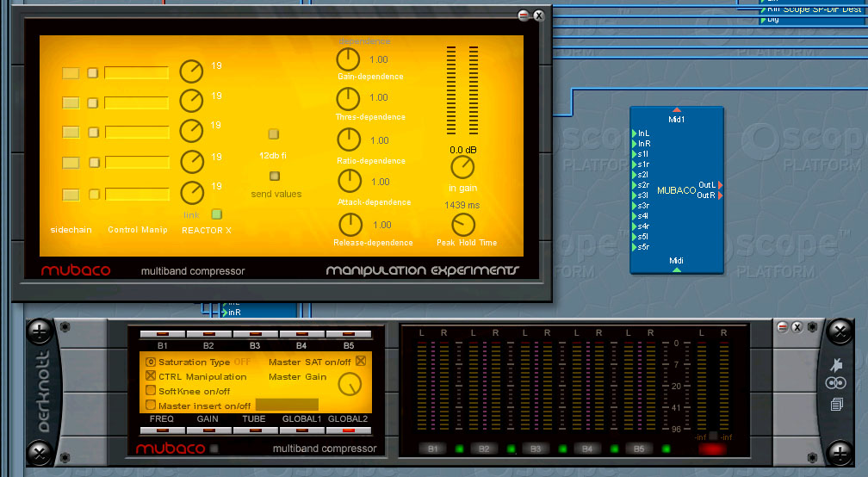The height and width of the screenshot is (477, 868).
Task: Click the Release-dependence knob
Action: pos(350,225)
